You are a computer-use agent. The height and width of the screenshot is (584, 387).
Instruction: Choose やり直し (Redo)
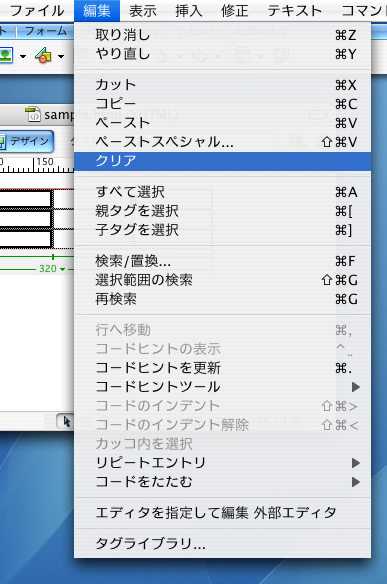222,54
